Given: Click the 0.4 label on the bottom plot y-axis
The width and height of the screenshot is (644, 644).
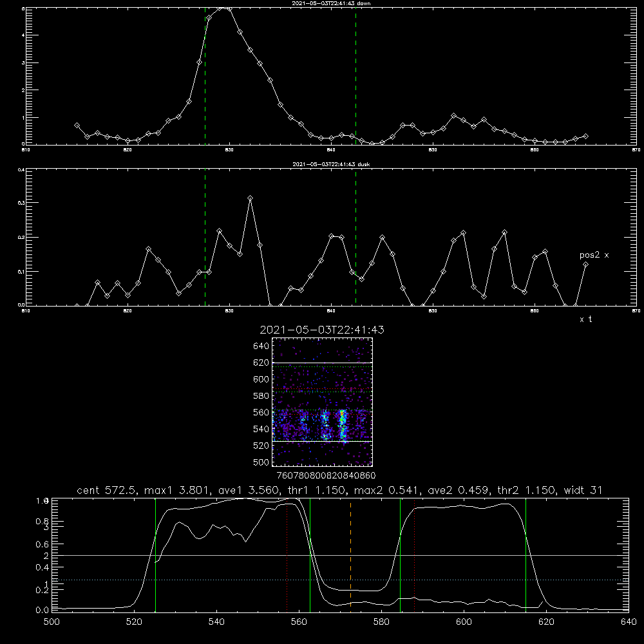Looking at the screenshot, I should [43, 567].
